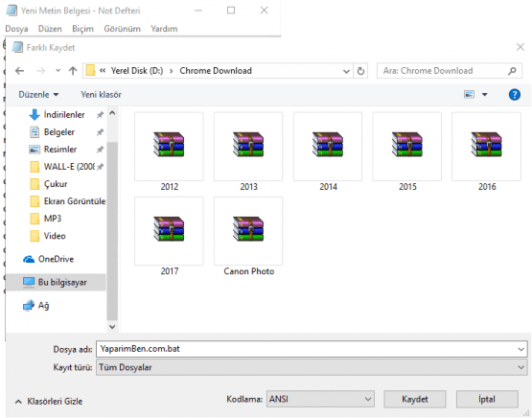The height and width of the screenshot is (418, 532).
Task: Click the Kaydet button
Action: click(415, 400)
